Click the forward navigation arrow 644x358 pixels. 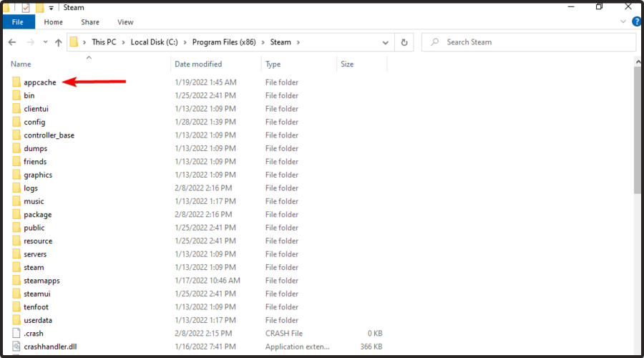31,42
